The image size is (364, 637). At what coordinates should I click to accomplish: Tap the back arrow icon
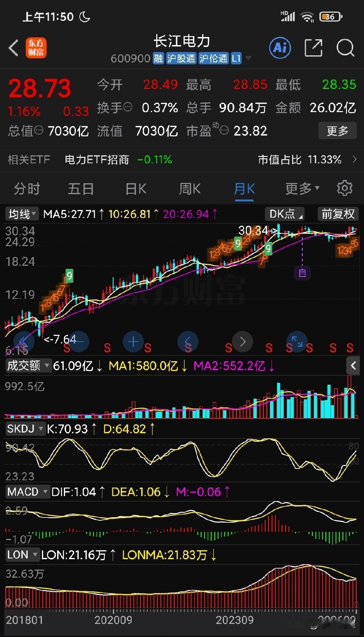(13, 48)
